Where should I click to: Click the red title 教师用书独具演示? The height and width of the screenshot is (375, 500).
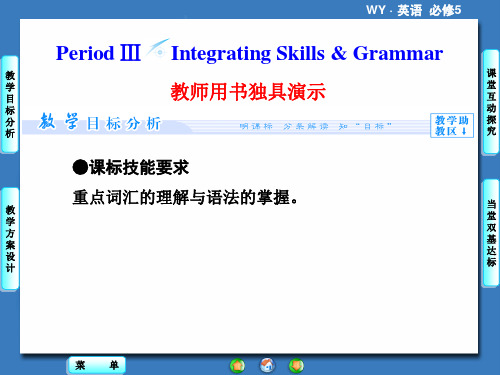[248, 92]
